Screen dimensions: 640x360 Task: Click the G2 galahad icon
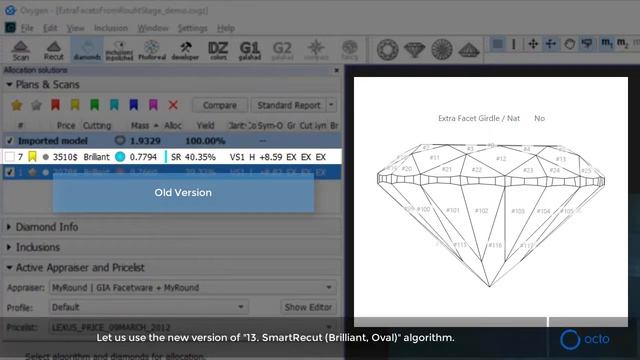point(282,51)
